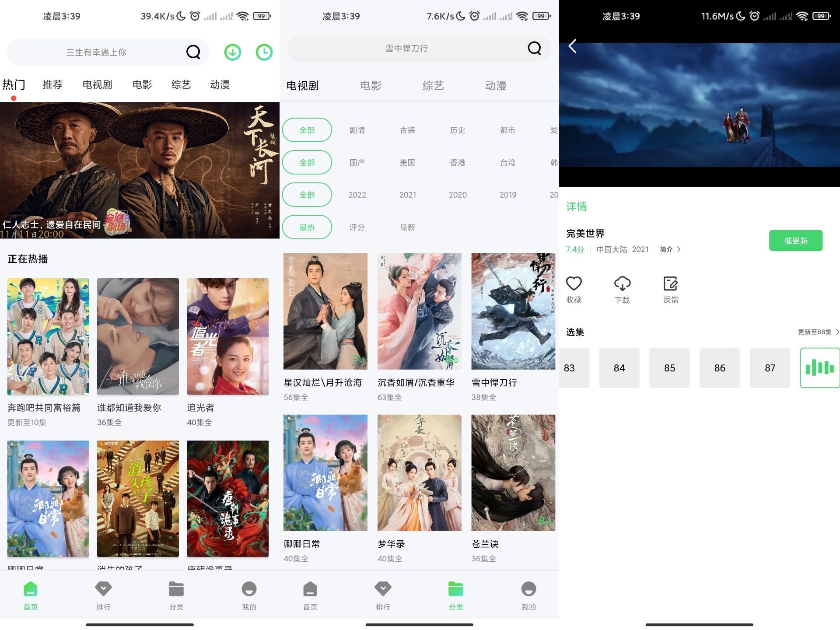
Task: Tap the 雪中悍刀行 search field
Action: [419, 48]
